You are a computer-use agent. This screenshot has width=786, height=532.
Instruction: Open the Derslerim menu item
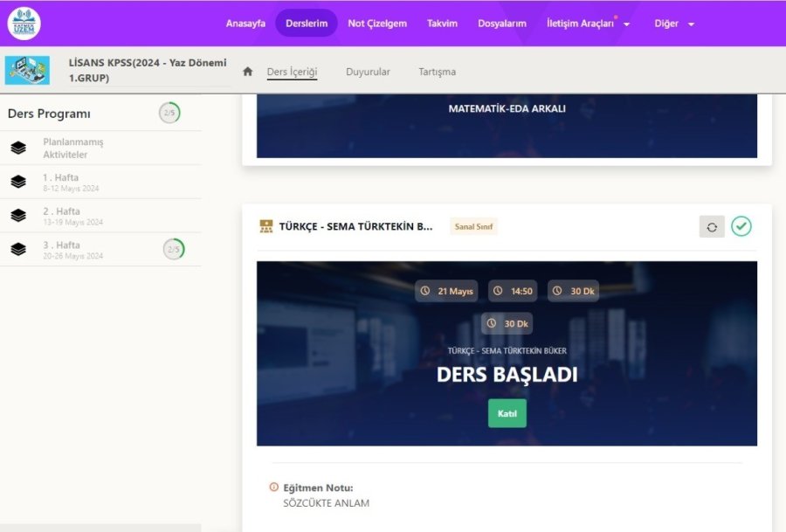306,24
